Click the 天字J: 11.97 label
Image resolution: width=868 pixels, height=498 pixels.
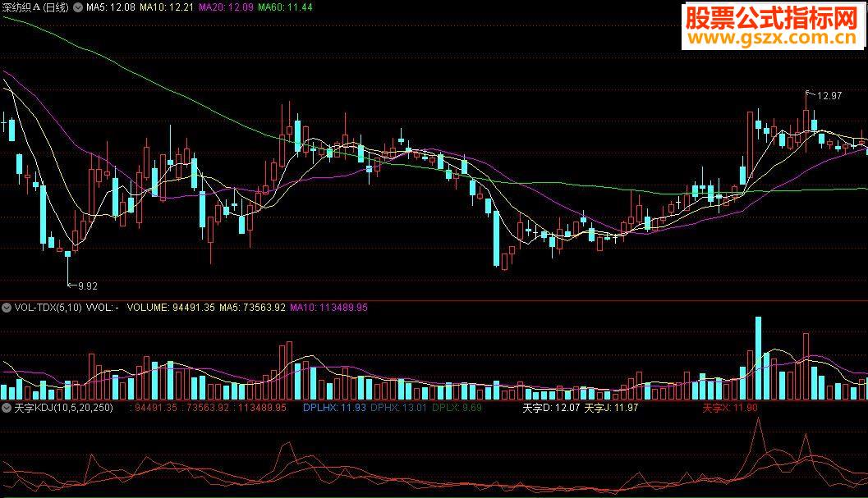click(611, 408)
